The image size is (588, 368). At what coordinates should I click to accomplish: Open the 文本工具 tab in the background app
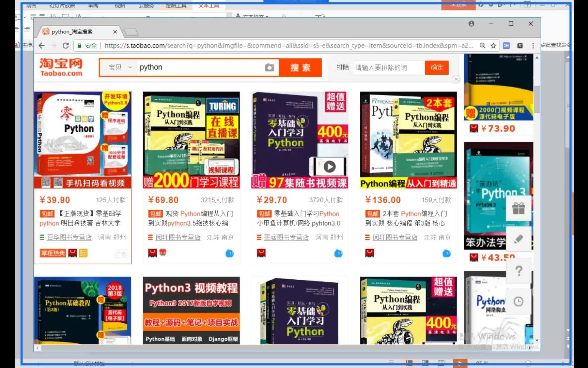(208, 5)
